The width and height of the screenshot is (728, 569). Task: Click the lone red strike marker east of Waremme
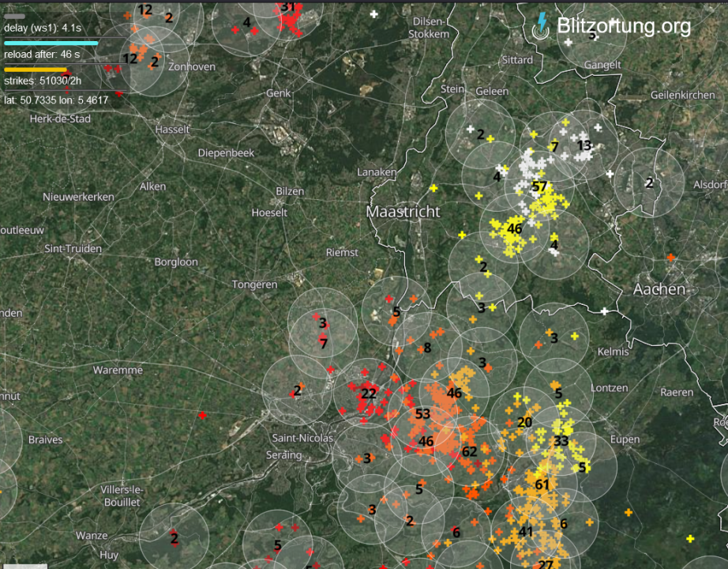point(202,415)
